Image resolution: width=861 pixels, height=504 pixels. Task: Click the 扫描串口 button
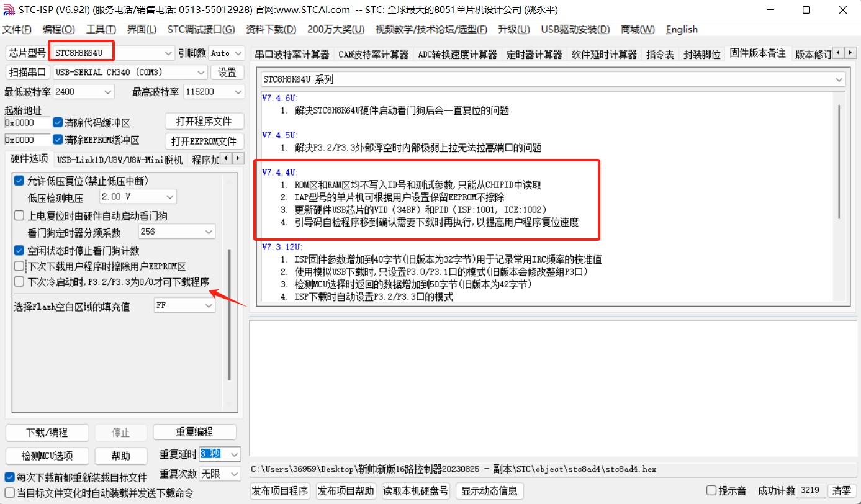[x=27, y=72]
